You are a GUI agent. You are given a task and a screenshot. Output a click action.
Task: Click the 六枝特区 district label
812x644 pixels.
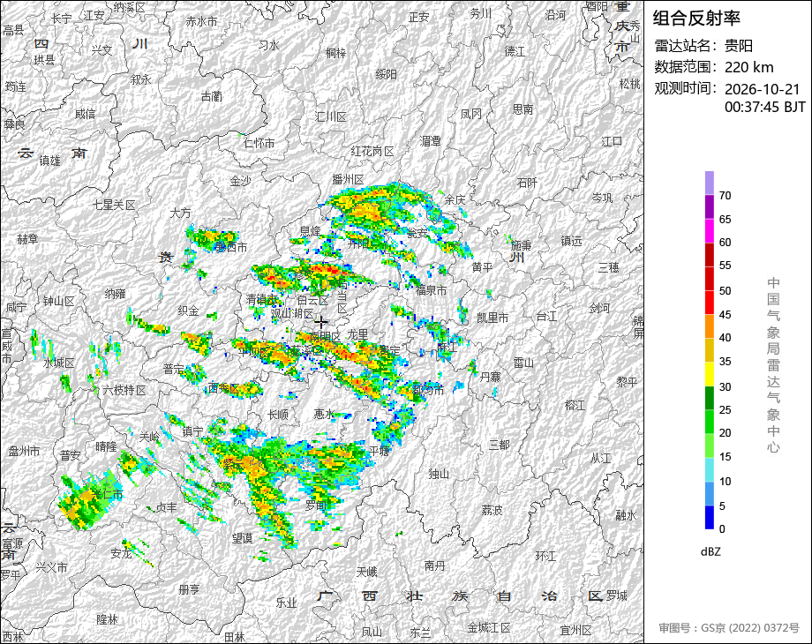tap(124, 390)
